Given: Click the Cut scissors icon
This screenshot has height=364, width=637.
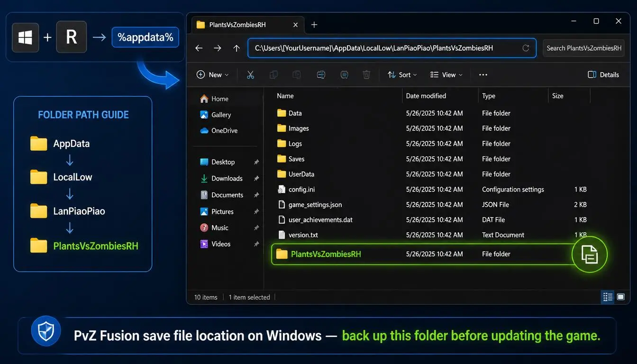Looking at the screenshot, I should pos(251,74).
